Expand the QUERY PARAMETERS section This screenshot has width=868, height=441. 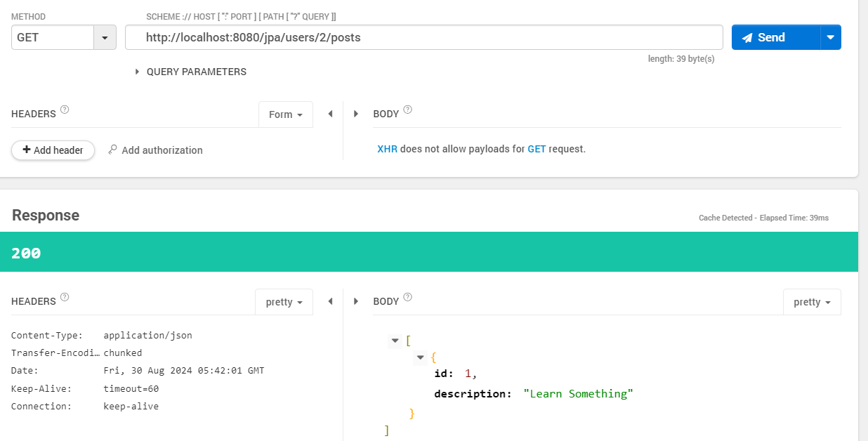[191, 72]
